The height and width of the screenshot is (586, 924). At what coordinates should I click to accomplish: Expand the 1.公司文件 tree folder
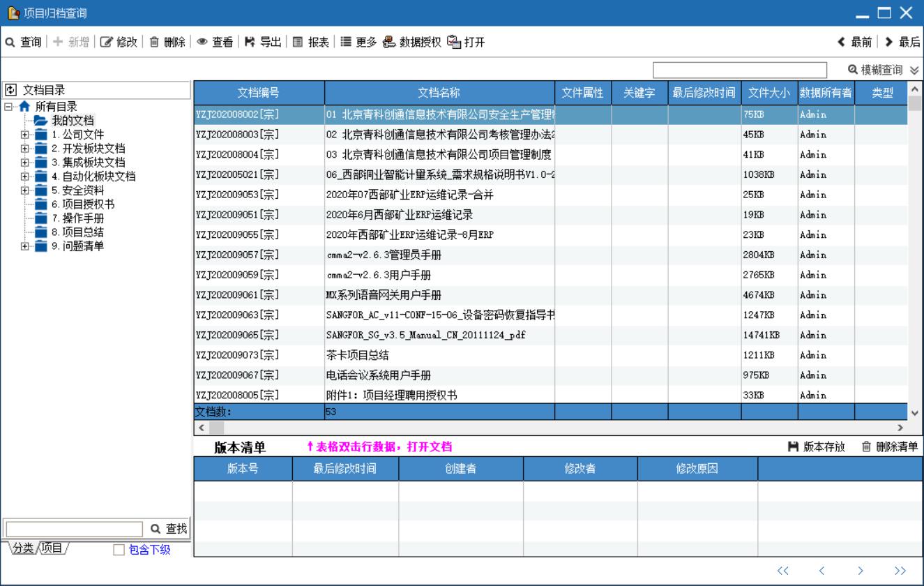(x=25, y=134)
